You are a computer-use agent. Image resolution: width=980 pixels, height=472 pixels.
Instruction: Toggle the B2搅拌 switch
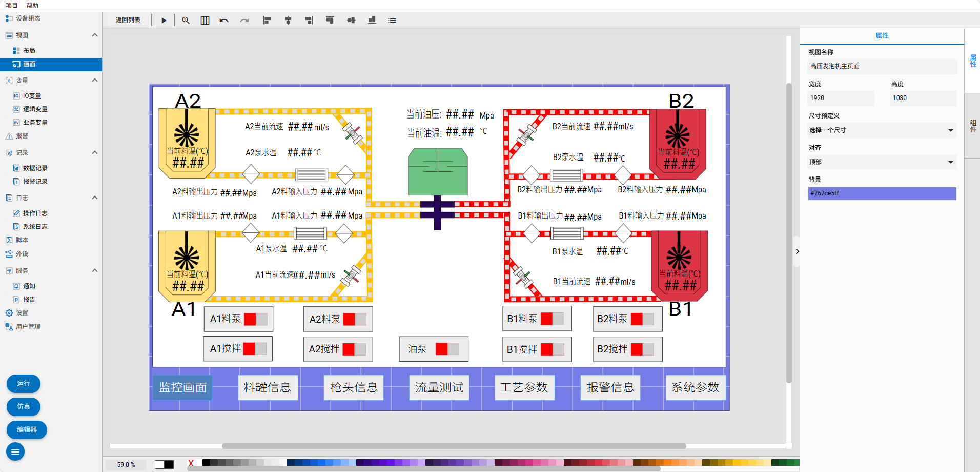click(x=643, y=349)
